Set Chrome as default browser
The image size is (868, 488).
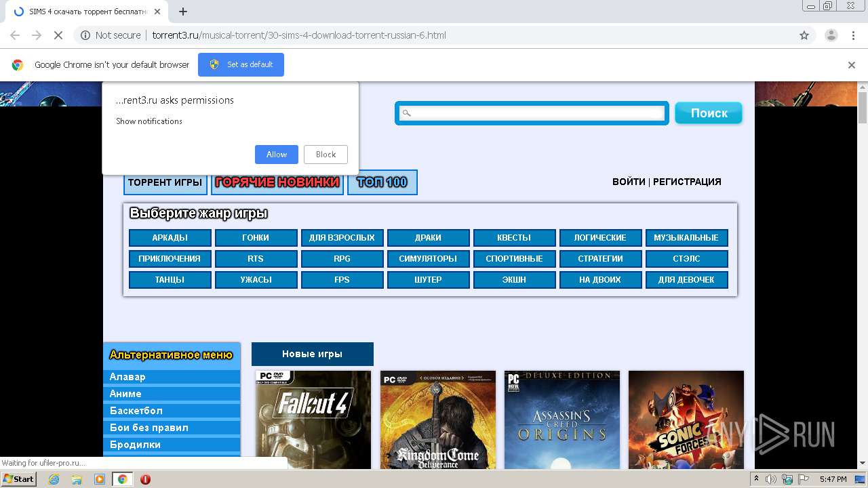(241, 64)
